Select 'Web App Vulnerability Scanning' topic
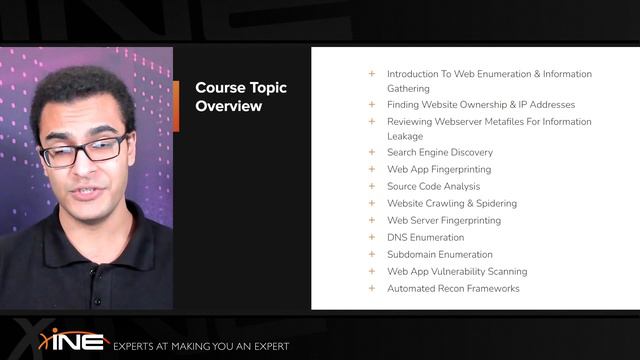640x360 pixels. pos(457,272)
